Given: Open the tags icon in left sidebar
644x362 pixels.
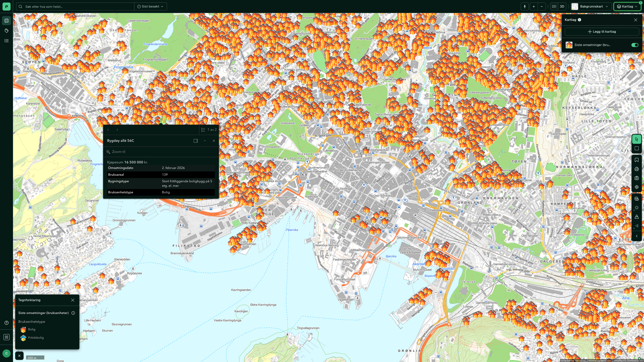Looking at the screenshot, I should point(7,31).
